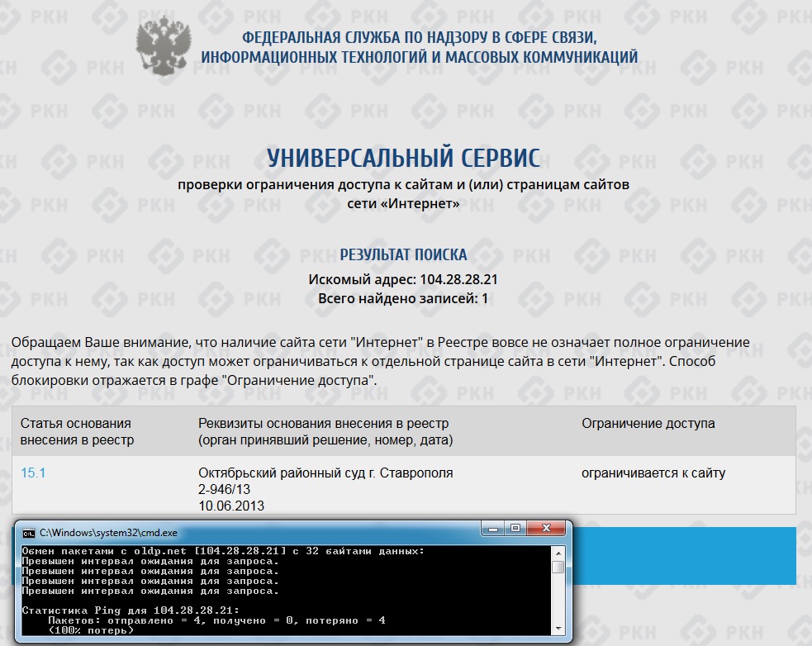The image size is (812, 646).
Task: Click 'Пакетов: отправлено = 4' line
Action: click(x=216, y=620)
